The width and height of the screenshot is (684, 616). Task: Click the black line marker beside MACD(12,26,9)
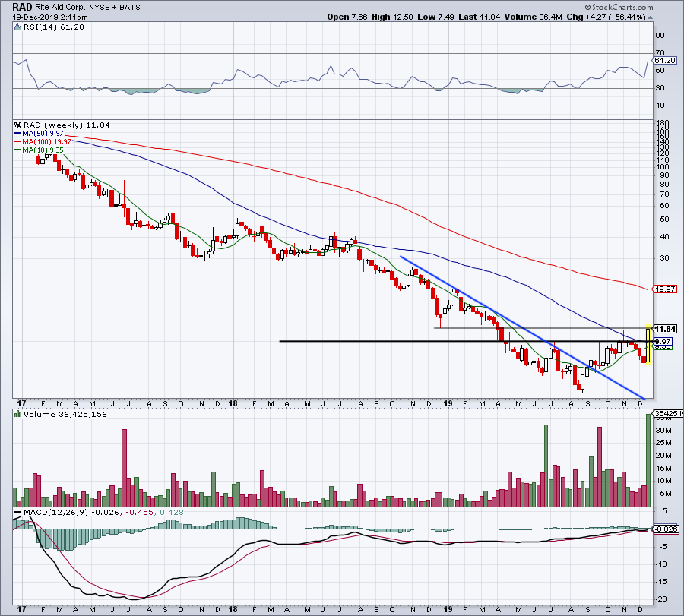[x=18, y=513]
